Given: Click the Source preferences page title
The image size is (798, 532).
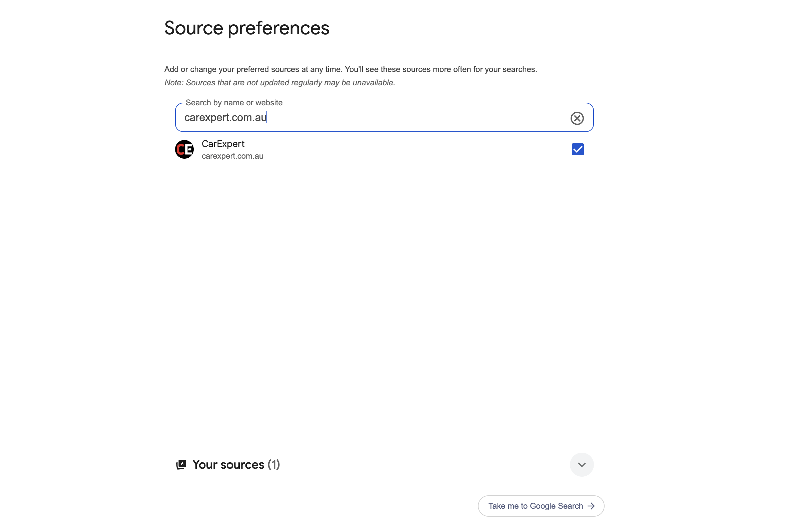Looking at the screenshot, I should (x=246, y=28).
